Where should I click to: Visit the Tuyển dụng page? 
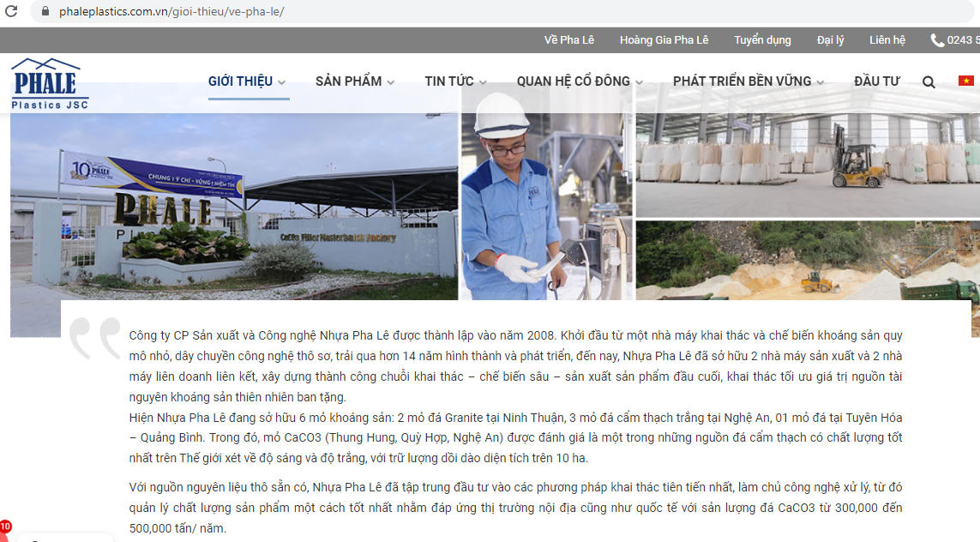click(762, 40)
